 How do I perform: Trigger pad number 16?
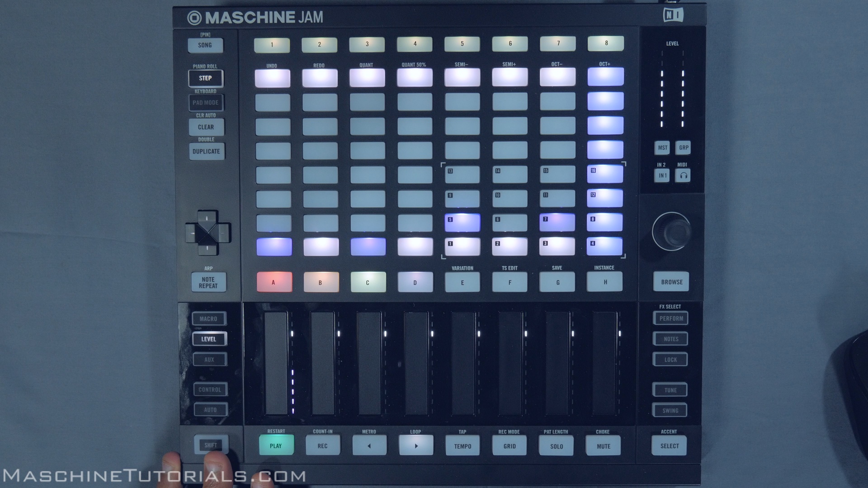click(x=605, y=174)
